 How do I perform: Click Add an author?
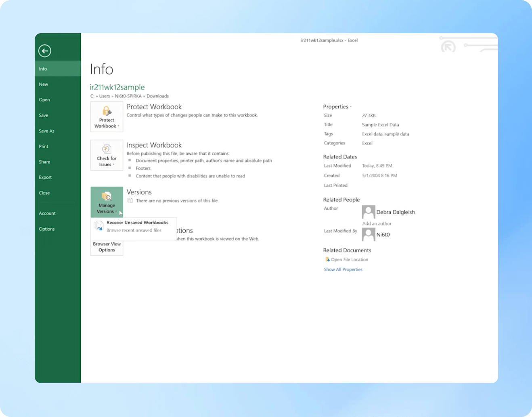click(x=376, y=223)
